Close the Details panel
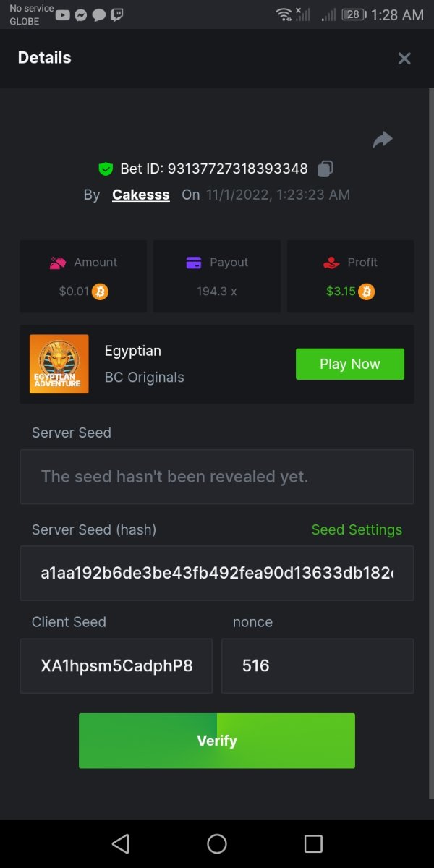 [x=404, y=59]
